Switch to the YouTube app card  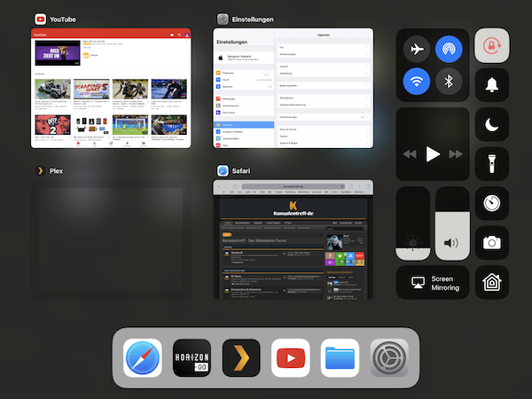click(x=111, y=88)
